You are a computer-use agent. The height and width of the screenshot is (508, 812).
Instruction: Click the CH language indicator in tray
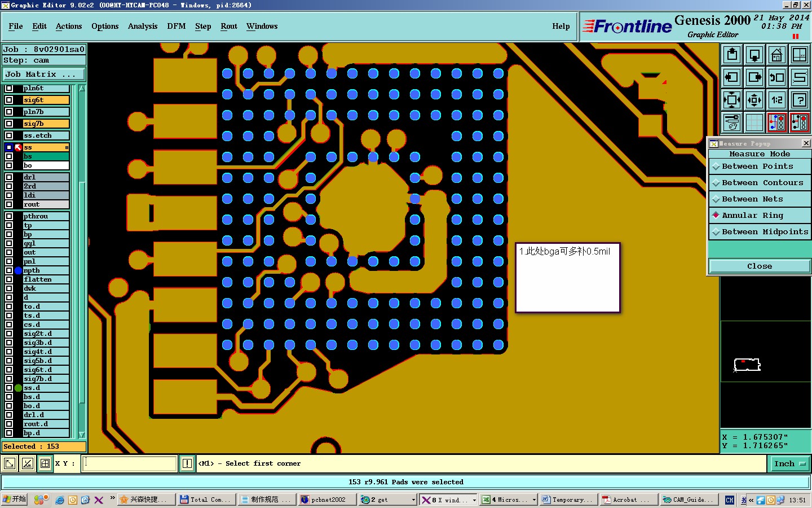click(x=730, y=500)
